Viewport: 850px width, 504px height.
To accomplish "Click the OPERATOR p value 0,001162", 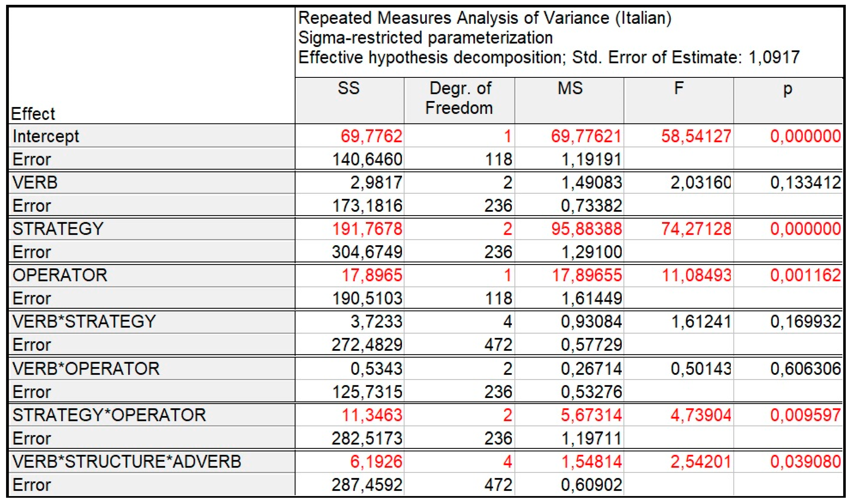I will point(805,275).
